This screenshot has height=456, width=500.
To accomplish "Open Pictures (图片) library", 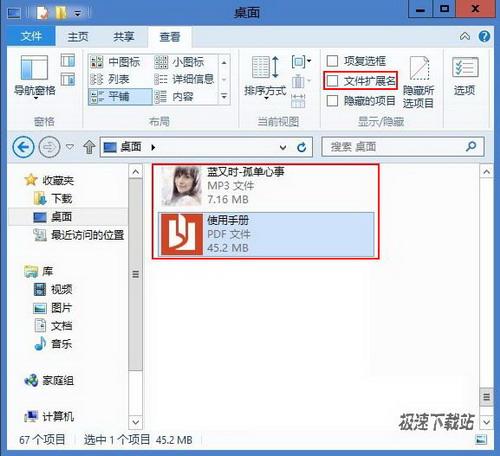I will pyautogui.click(x=53, y=308).
